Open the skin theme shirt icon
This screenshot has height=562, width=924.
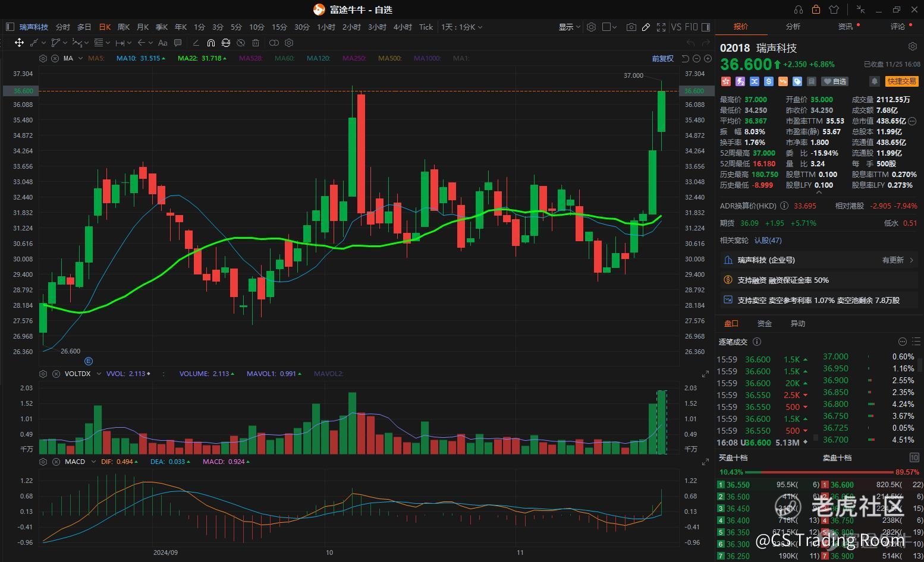(x=834, y=10)
